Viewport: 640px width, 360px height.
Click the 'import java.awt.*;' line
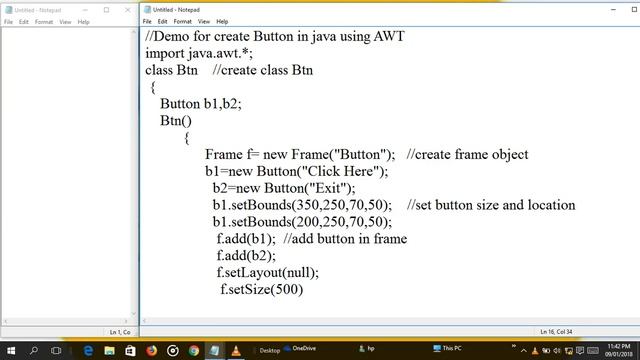pos(199,53)
